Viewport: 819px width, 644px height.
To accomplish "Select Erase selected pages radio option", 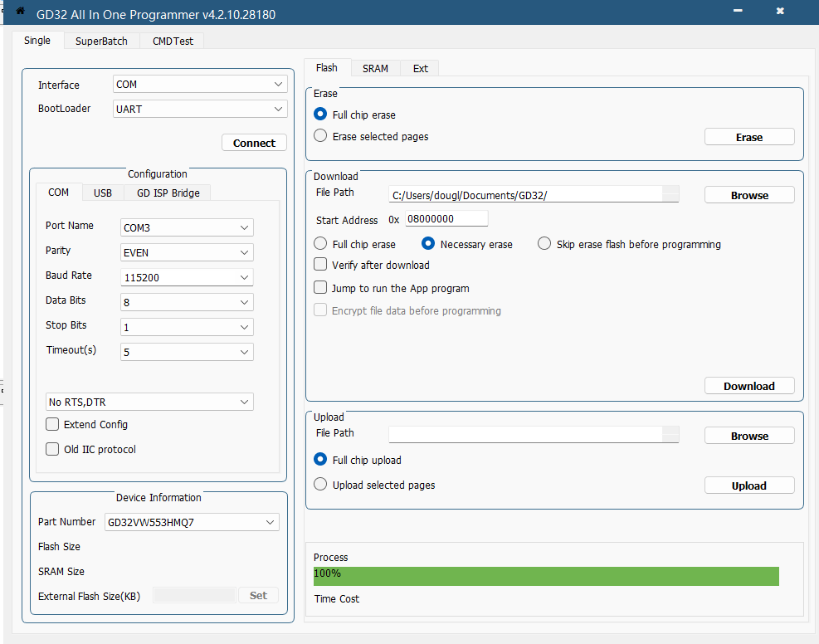I will pos(320,136).
